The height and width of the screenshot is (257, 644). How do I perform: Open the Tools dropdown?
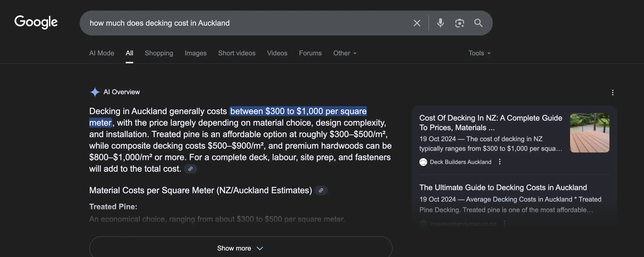click(479, 53)
